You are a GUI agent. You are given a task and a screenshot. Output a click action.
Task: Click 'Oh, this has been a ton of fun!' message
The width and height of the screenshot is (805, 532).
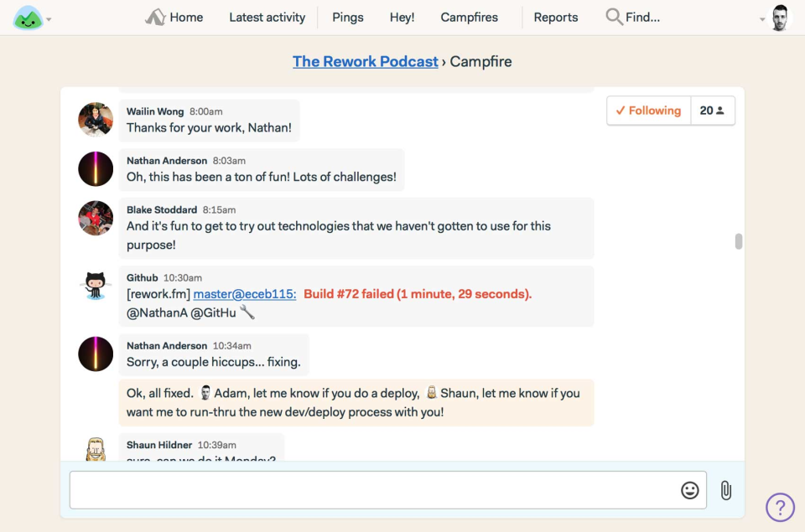[x=262, y=177]
